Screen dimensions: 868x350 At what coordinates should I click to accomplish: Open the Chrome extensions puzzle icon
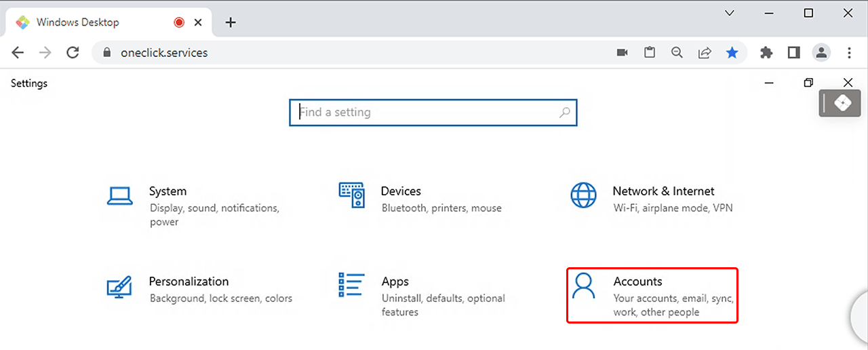tap(766, 52)
